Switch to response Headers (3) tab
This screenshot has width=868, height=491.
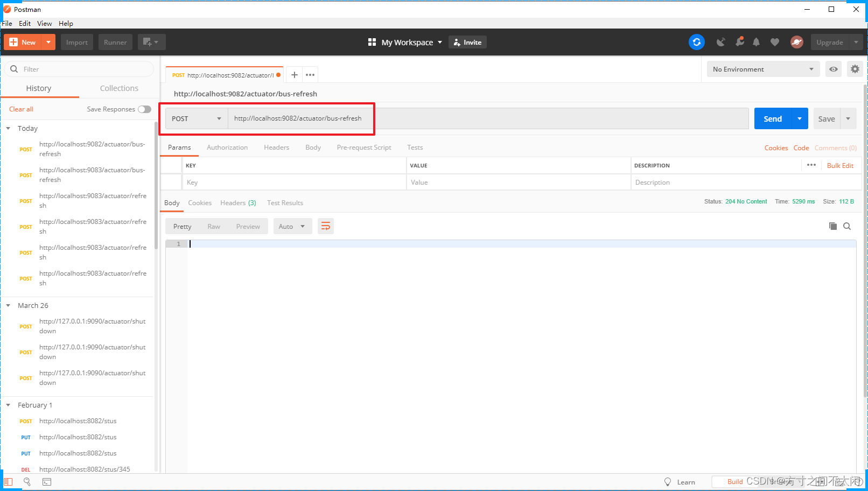[238, 202]
